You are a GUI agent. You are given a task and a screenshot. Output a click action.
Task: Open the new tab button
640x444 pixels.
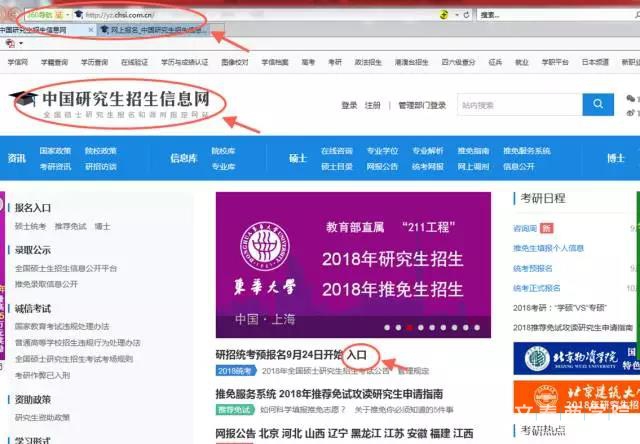[x=217, y=30]
